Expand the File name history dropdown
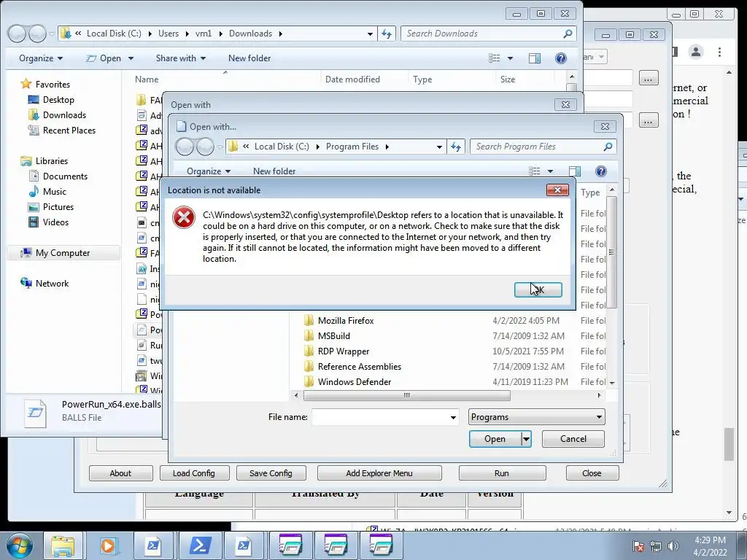The image size is (747, 560). pos(453,417)
